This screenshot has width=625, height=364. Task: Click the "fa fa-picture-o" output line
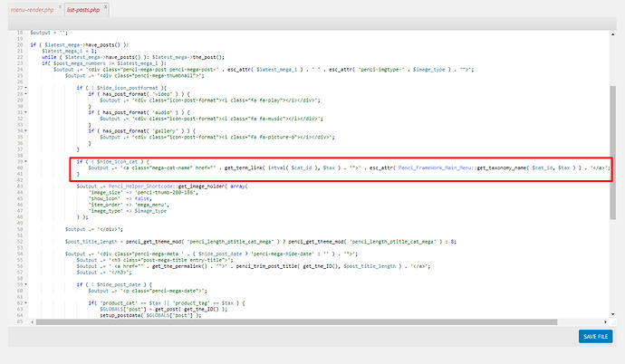pos(217,137)
